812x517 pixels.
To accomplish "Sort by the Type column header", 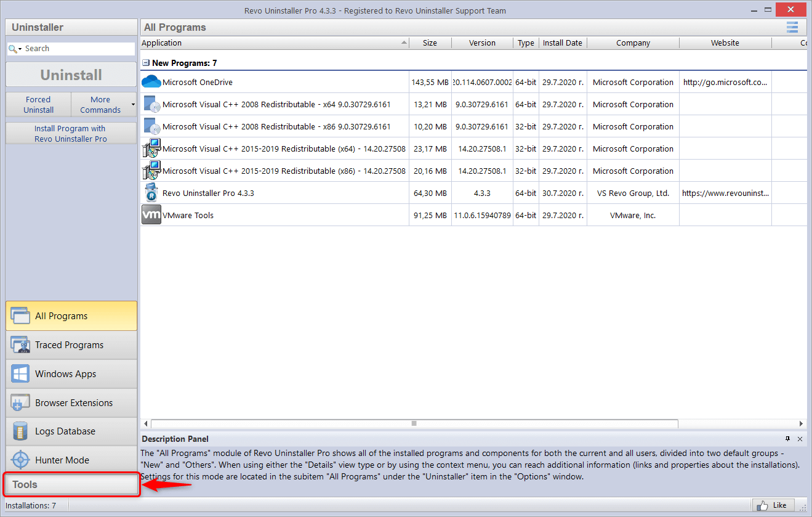I will [x=526, y=43].
